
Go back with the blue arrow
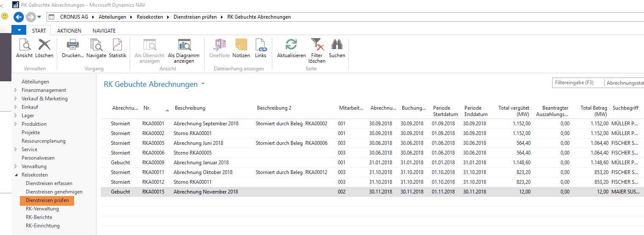tap(18, 17)
